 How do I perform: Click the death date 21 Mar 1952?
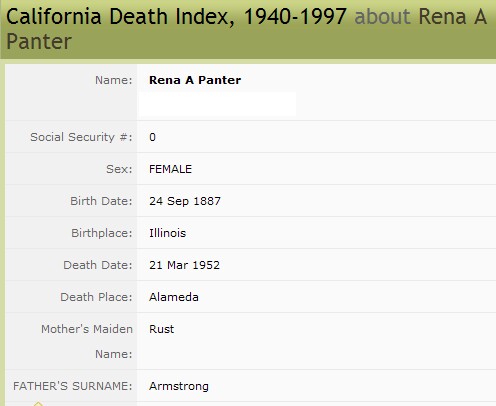click(x=184, y=265)
